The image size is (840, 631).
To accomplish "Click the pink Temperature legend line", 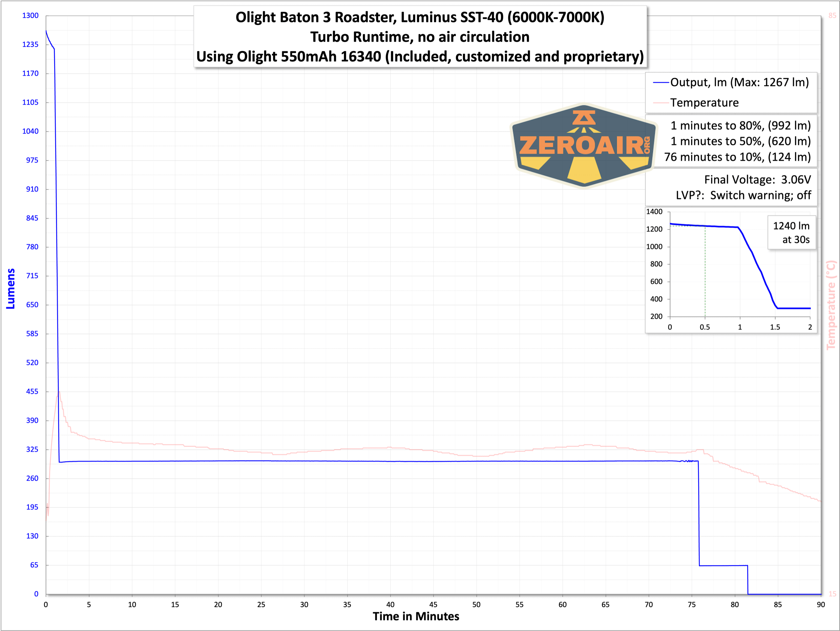I will click(661, 103).
